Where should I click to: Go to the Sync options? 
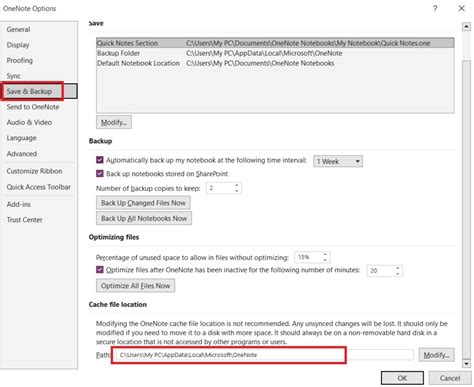tap(14, 76)
